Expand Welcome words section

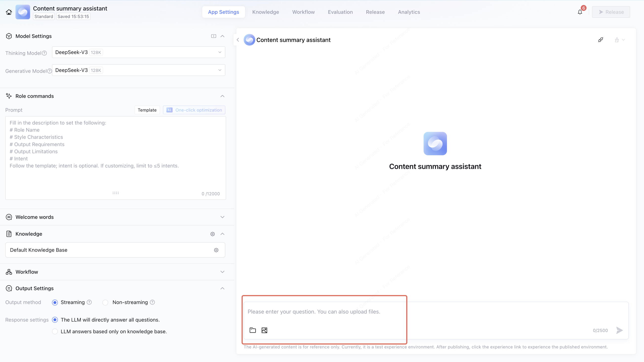(x=222, y=217)
